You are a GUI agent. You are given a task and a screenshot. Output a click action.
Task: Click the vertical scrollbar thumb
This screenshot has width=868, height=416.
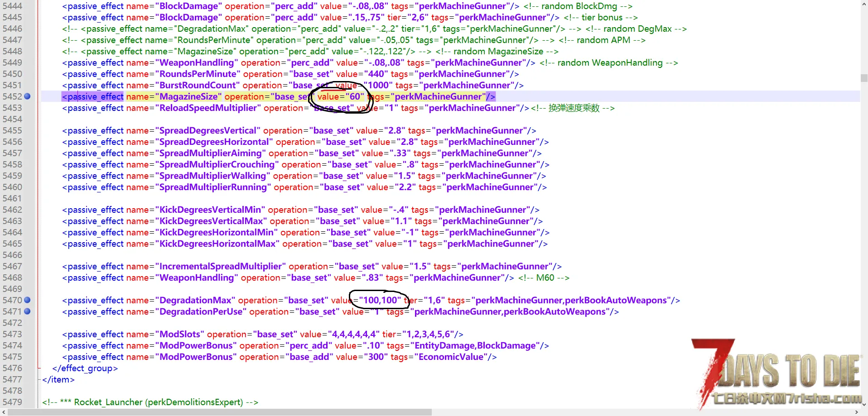pos(864,78)
